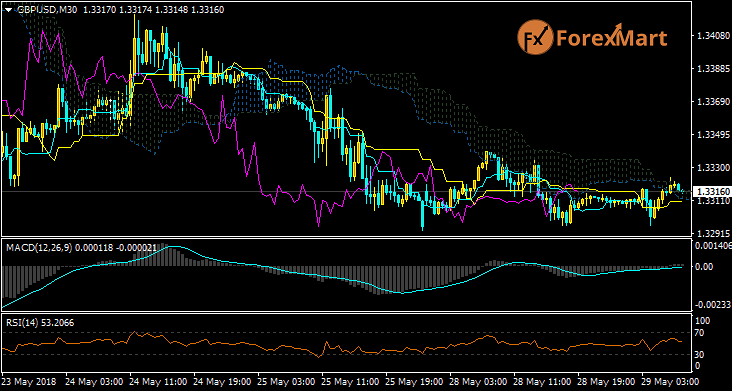Select time axis label 28 May 19:00
The height and width of the screenshot is (391, 732).
[x=605, y=381]
